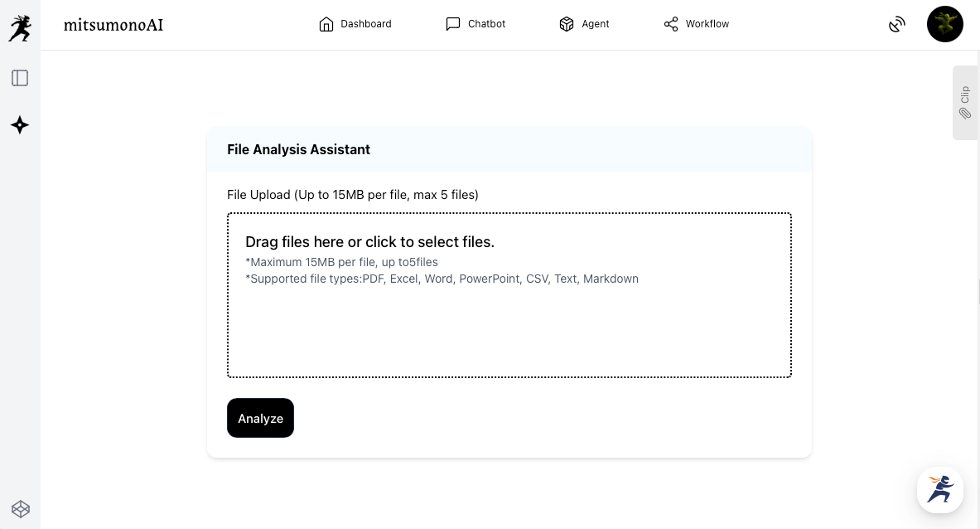Click the paperclip icon on Clip tab
Image resolution: width=980 pixels, height=529 pixels.
click(965, 114)
